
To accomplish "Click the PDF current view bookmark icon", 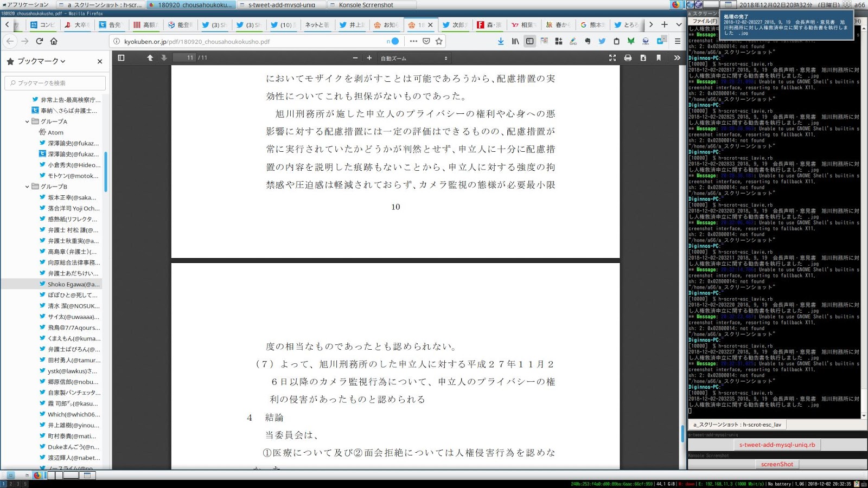I will pyautogui.click(x=659, y=58).
